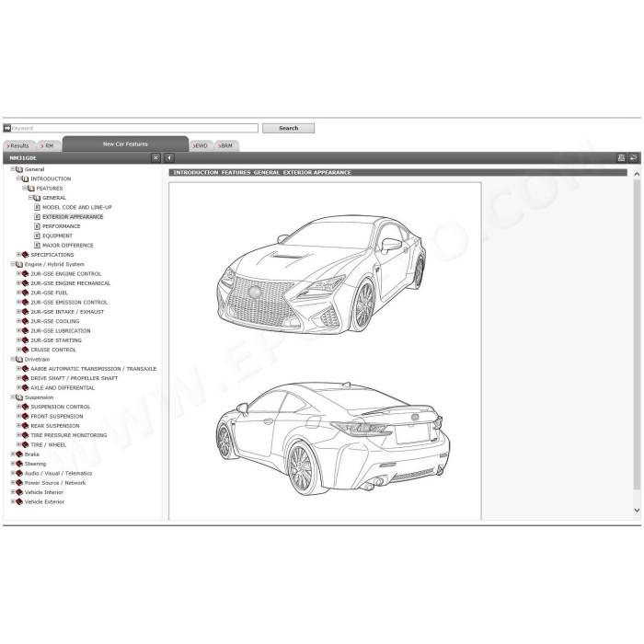Click the Suspension open-book icon
This screenshot has height=644, width=644.
tap(19, 397)
